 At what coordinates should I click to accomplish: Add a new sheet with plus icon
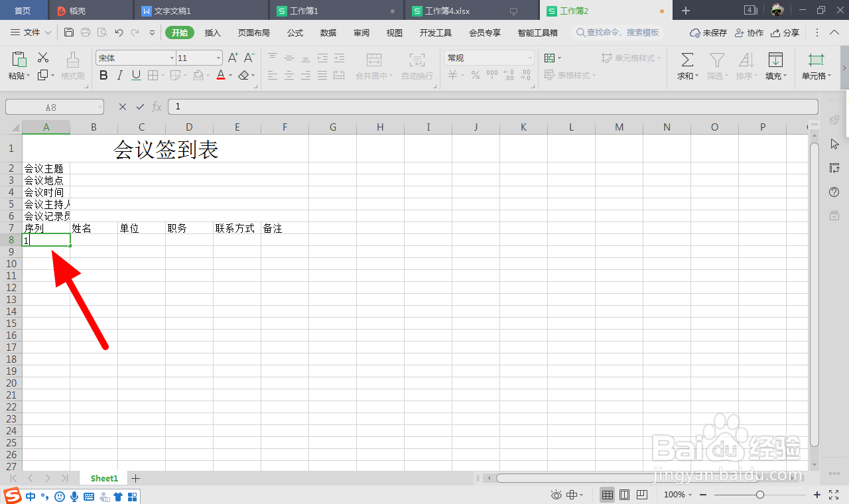pyautogui.click(x=136, y=478)
